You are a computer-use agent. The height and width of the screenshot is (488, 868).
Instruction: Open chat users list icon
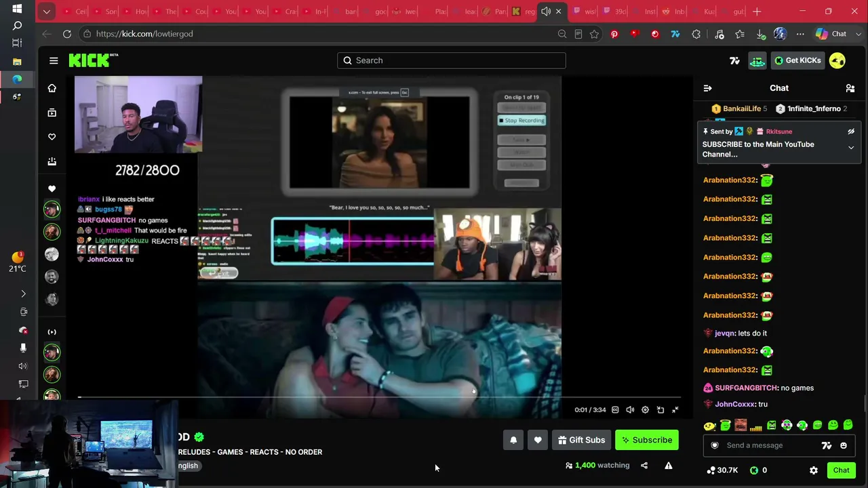point(850,88)
